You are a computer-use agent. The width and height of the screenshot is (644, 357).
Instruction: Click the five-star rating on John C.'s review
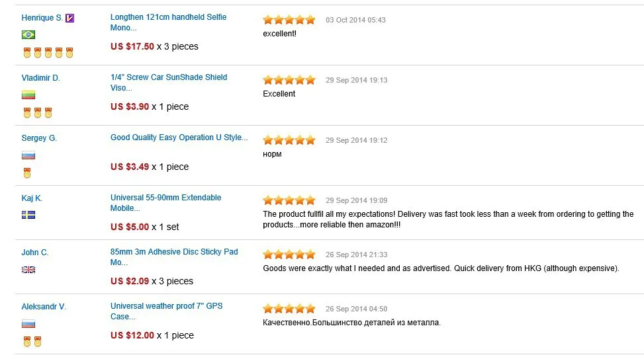[x=289, y=255]
